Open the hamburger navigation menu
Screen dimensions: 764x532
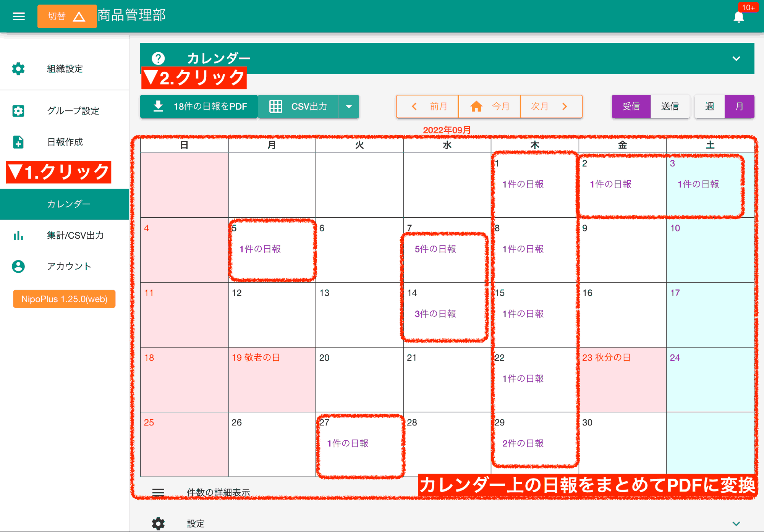[x=18, y=16]
